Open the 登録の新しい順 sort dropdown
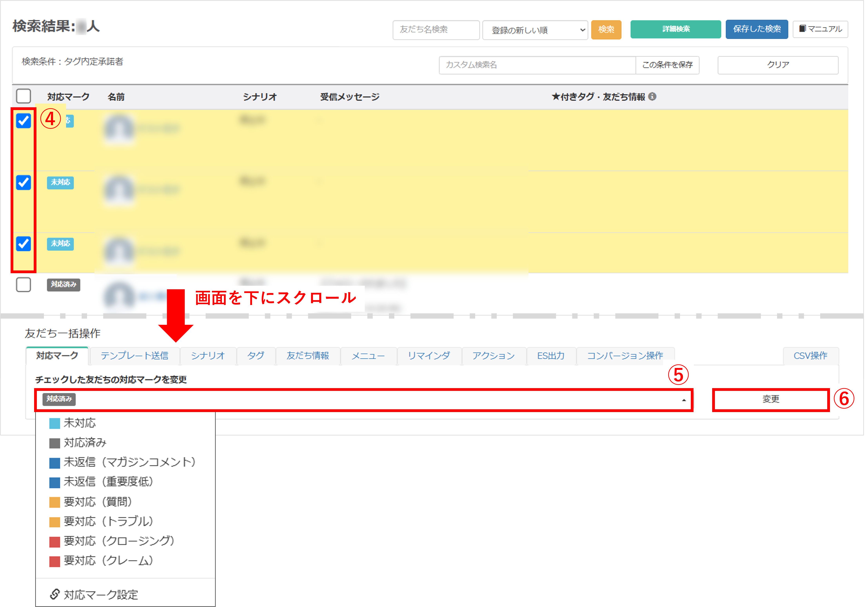 [x=535, y=30]
